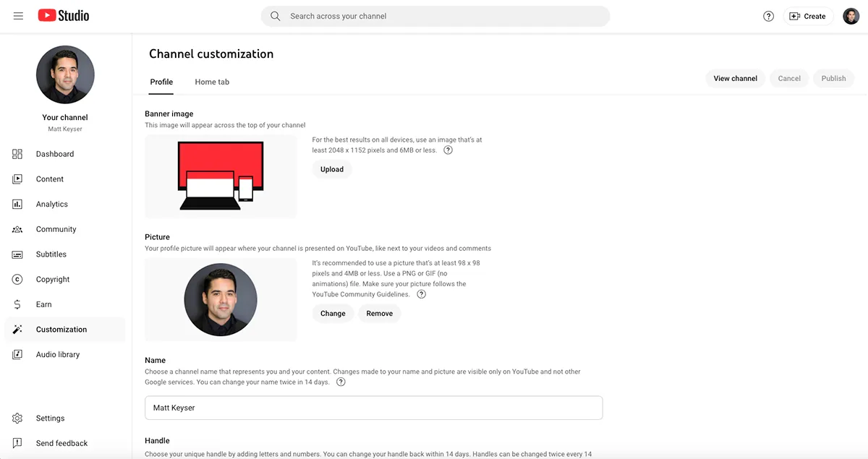Click the View channel button
Image resolution: width=868 pixels, height=459 pixels.
(735, 79)
